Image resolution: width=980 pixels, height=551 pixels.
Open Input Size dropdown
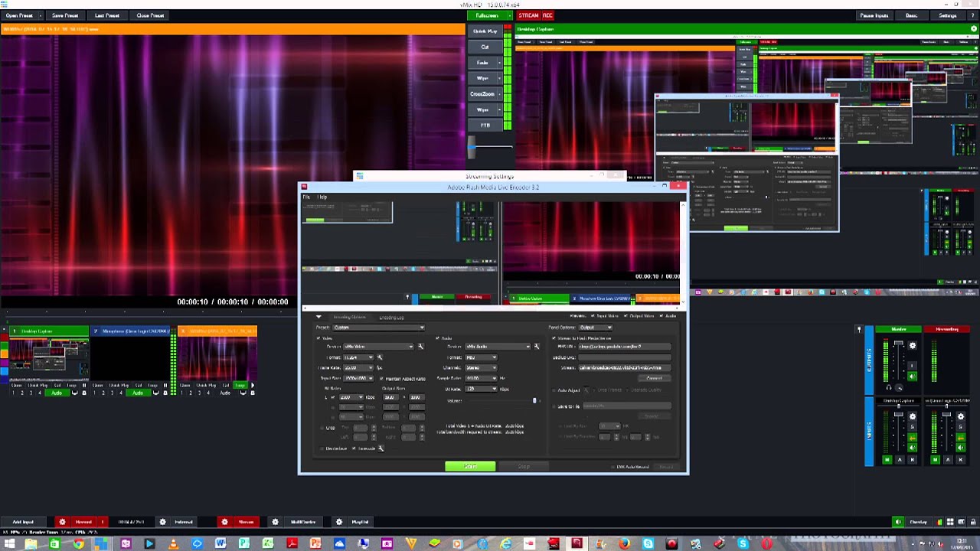358,378
